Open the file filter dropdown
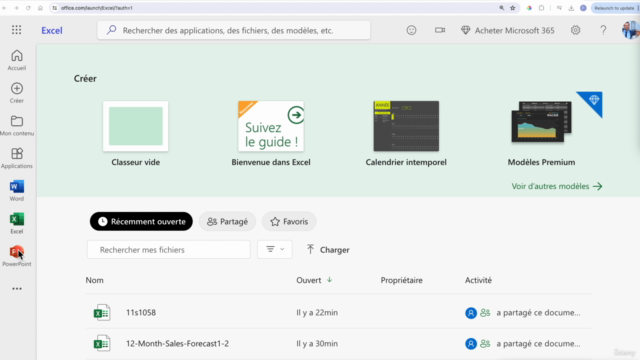 (x=275, y=249)
